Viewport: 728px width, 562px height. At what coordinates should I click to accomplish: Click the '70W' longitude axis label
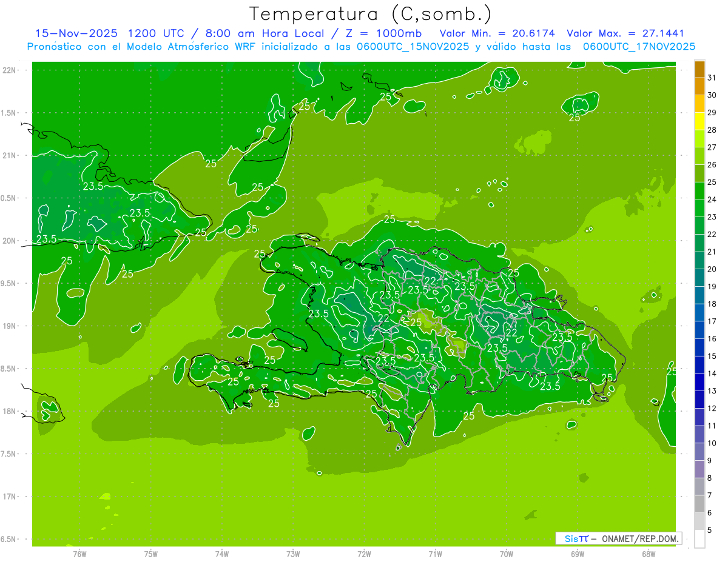click(507, 554)
